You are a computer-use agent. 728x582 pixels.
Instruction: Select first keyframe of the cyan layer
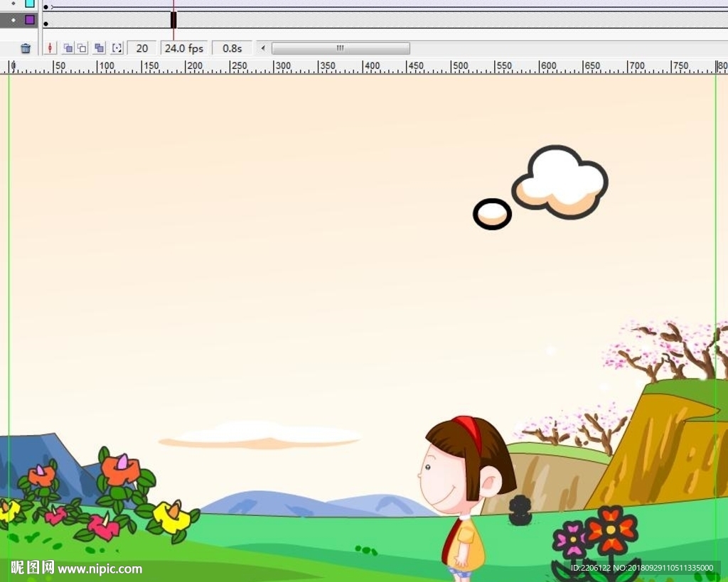[46, 7]
